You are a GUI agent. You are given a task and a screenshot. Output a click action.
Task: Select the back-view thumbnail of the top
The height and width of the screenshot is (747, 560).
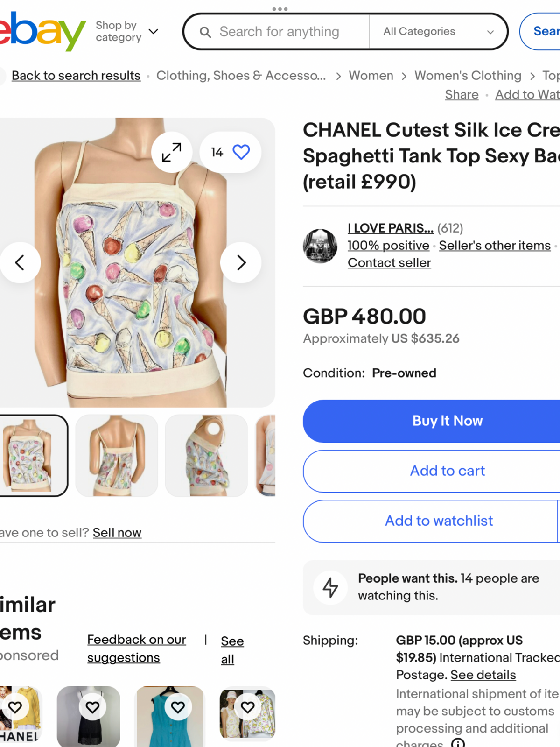click(x=117, y=456)
